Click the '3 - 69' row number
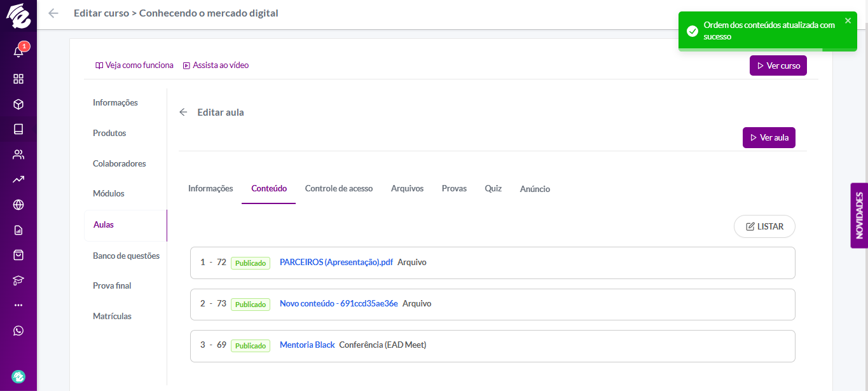 pos(213,345)
